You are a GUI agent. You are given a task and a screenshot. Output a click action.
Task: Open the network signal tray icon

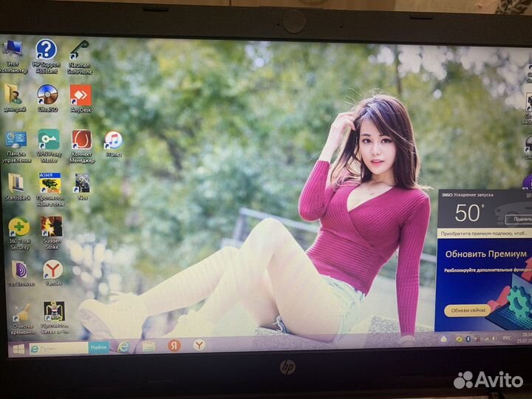coord(486,338)
